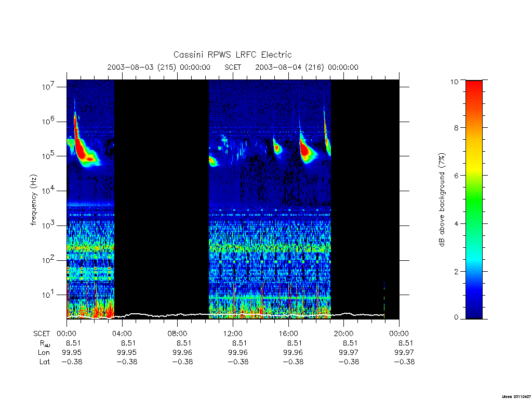This screenshot has width=532, height=399.
Task: Select the 10^3 frequency tick label
Action: [48, 224]
